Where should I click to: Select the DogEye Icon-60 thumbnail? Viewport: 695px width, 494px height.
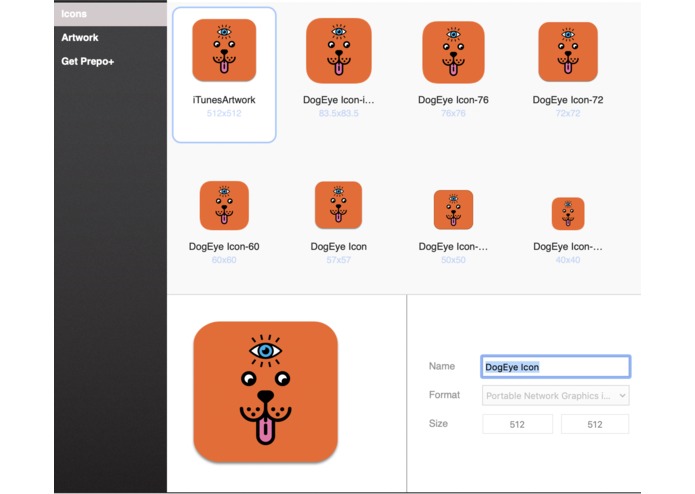coord(224,206)
